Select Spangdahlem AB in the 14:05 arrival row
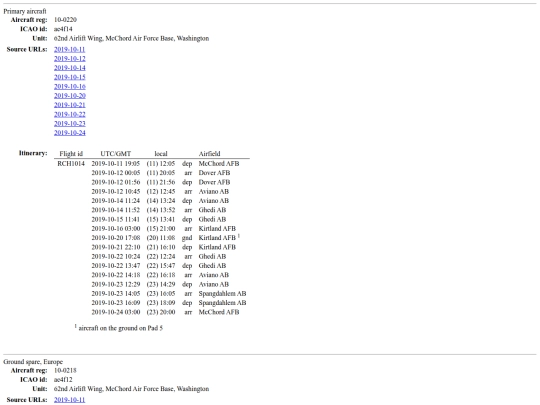540x405 pixels. [222, 294]
